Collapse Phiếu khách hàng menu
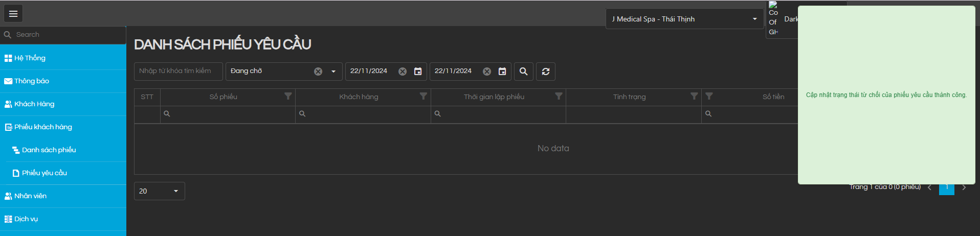The image size is (980, 236). pos(63,127)
